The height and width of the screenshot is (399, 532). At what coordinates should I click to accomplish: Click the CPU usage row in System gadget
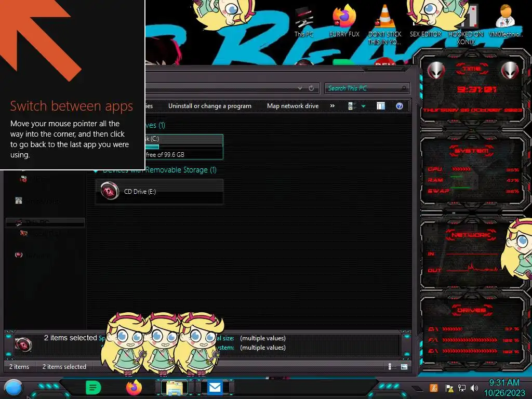point(473,169)
